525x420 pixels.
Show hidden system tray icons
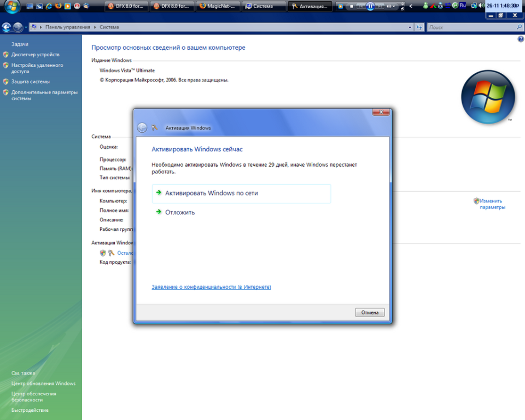click(411, 6)
